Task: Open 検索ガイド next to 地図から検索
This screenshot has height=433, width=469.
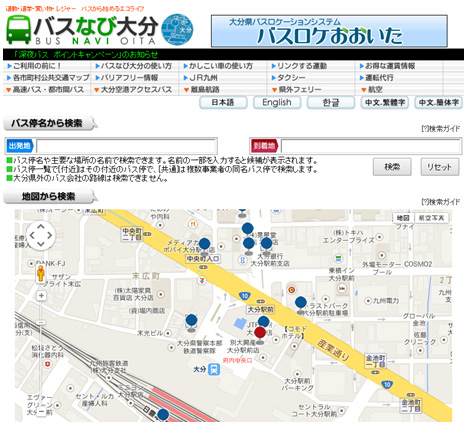Action: pyautogui.click(x=441, y=202)
